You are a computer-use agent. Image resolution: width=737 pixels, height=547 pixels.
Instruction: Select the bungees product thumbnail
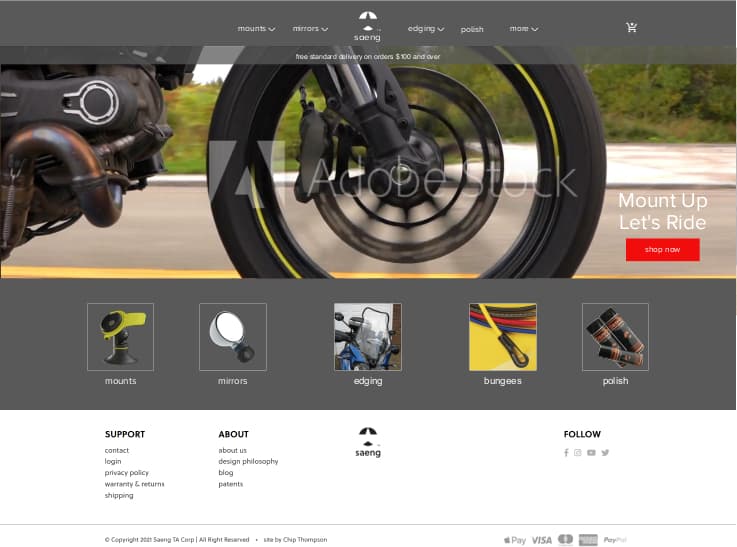[502, 337]
